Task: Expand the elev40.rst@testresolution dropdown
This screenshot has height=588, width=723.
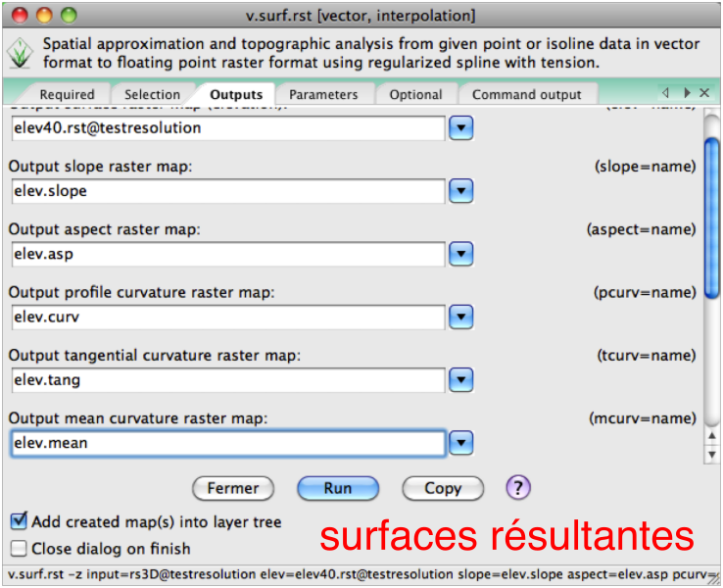Action: tap(460, 127)
